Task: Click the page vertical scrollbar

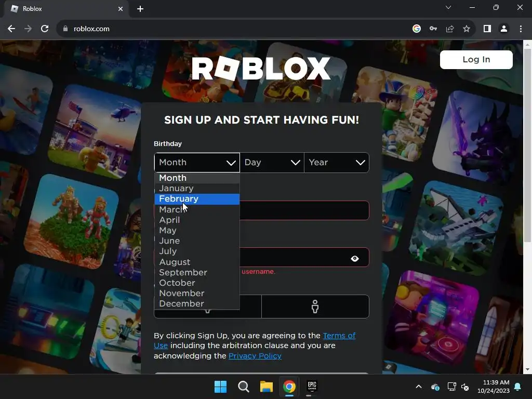Action: point(527,145)
